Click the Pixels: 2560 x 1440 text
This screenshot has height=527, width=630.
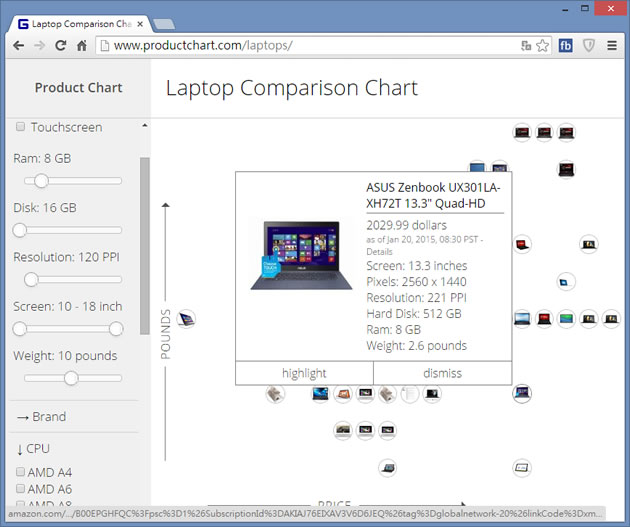[416, 282]
